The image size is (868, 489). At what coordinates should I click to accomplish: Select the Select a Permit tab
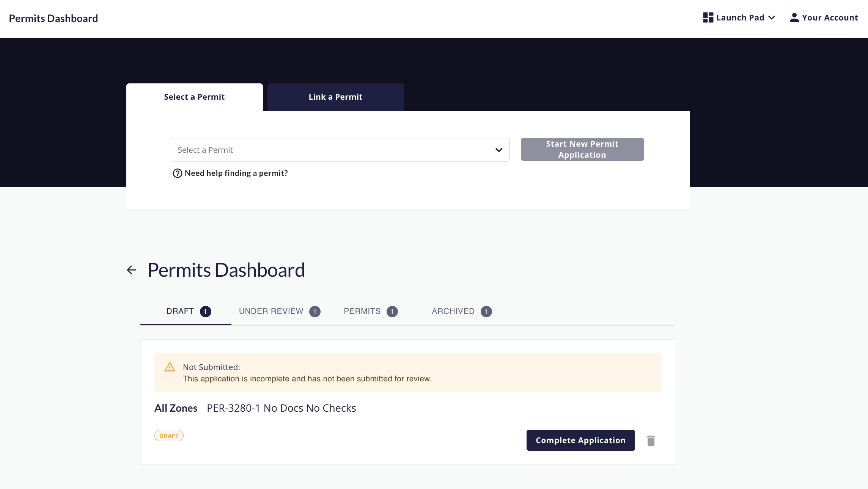tap(194, 97)
